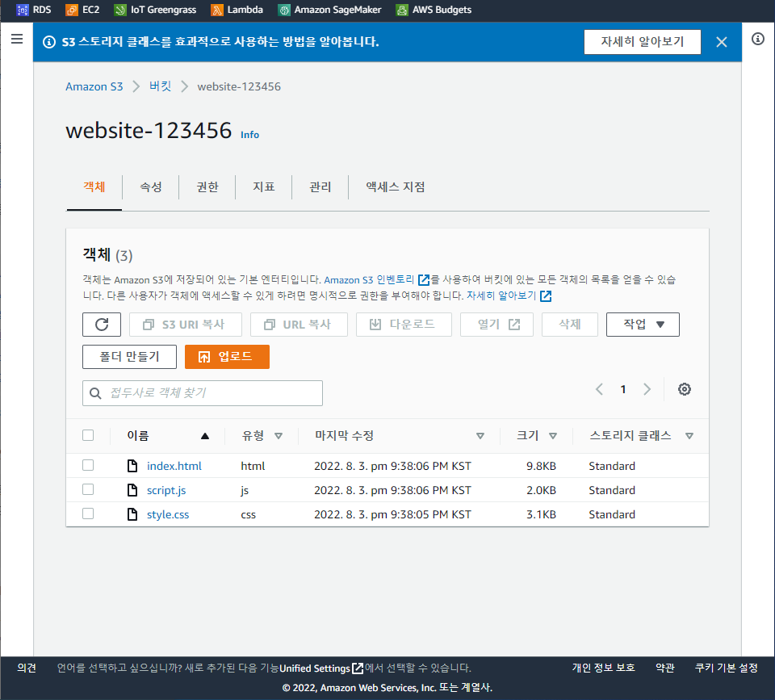775x700 pixels.
Task: Go to previous page of objects
Action: [x=599, y=389]
